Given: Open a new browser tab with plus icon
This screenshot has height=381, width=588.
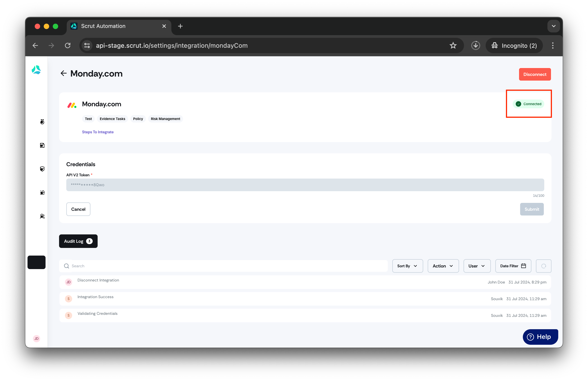Looking at the screenshot, I should (x=180, y=26).
